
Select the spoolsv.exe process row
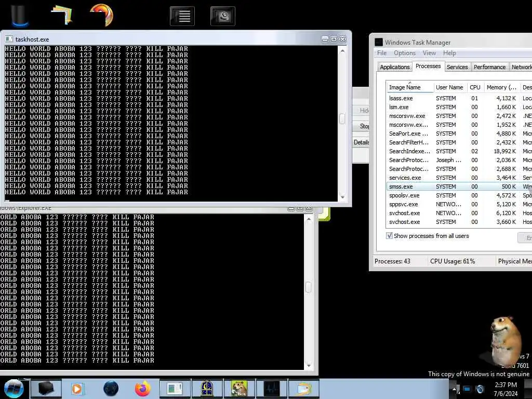(459, 195)
